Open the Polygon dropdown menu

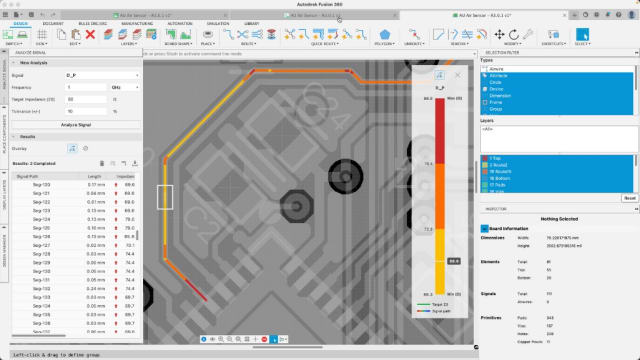click(384, 44)
